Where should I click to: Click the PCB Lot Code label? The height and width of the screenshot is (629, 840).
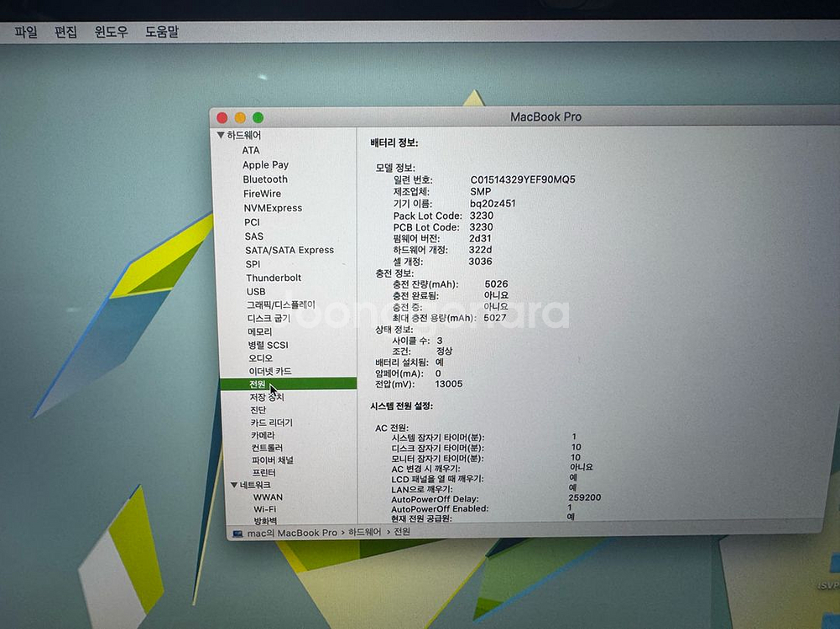pos(426,227)
